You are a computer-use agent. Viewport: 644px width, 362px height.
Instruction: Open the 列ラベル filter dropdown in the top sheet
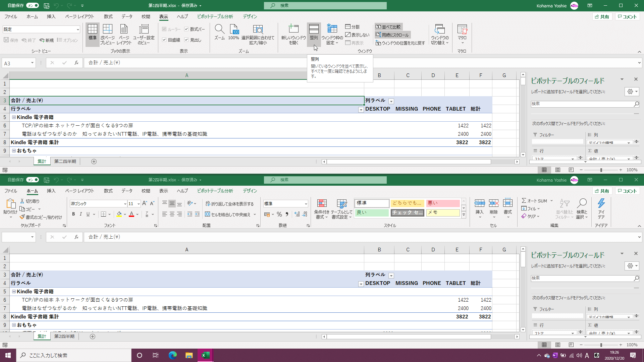click(391, 101)
